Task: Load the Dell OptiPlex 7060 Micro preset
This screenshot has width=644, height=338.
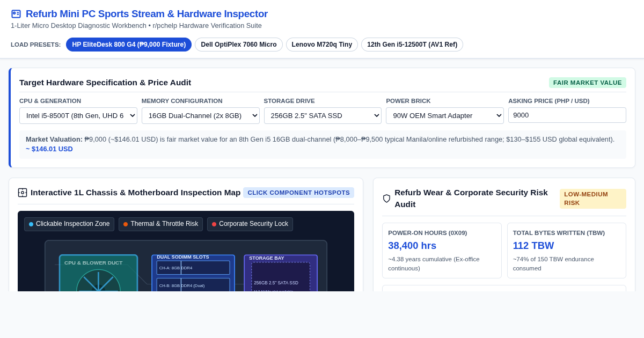Action: [239, 45]
